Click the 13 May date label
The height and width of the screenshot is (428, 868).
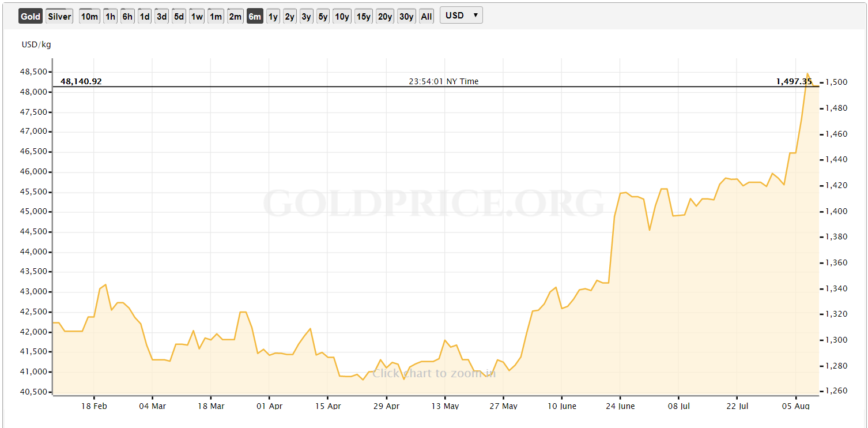click(x=445, y=406)
